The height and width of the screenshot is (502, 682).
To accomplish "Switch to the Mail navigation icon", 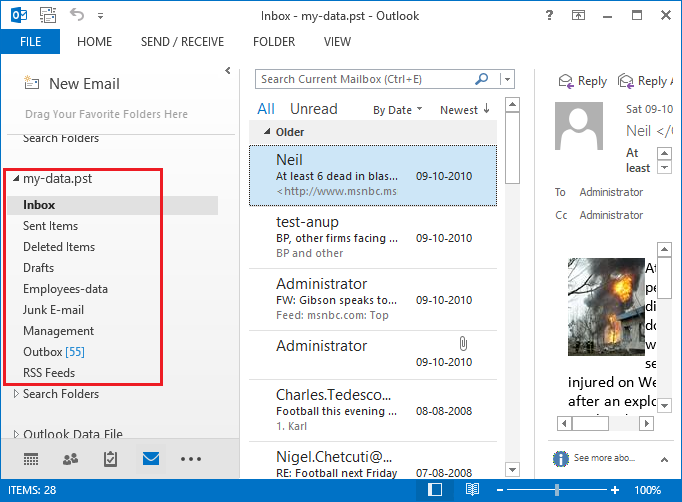I will [x=151, y=458].
